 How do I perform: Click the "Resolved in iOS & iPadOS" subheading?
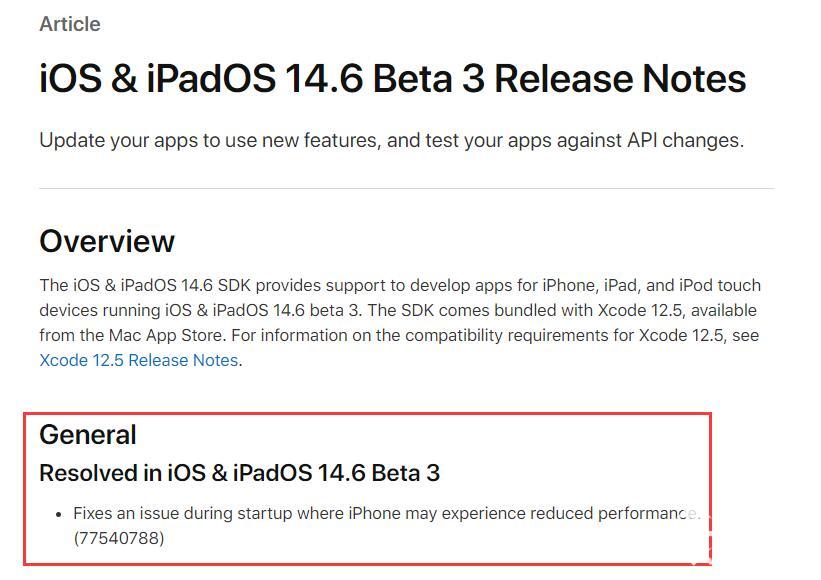coord(239,473)
